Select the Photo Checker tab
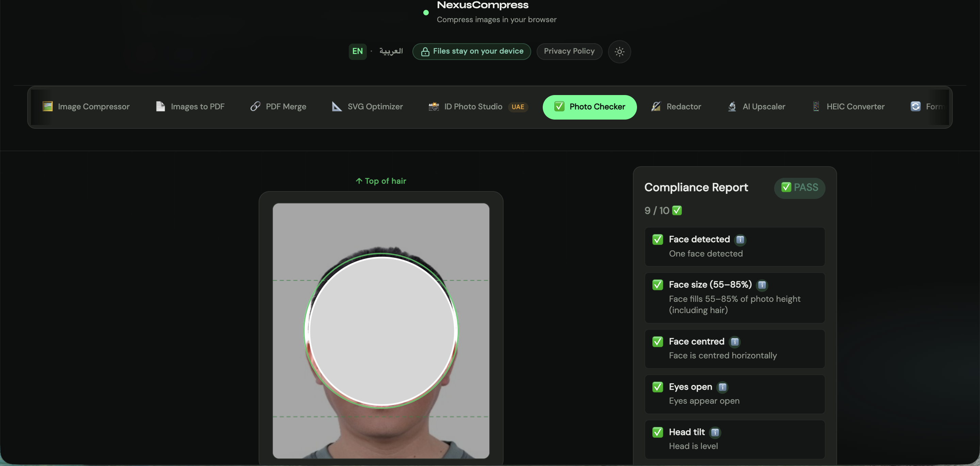 coord(589,107)
